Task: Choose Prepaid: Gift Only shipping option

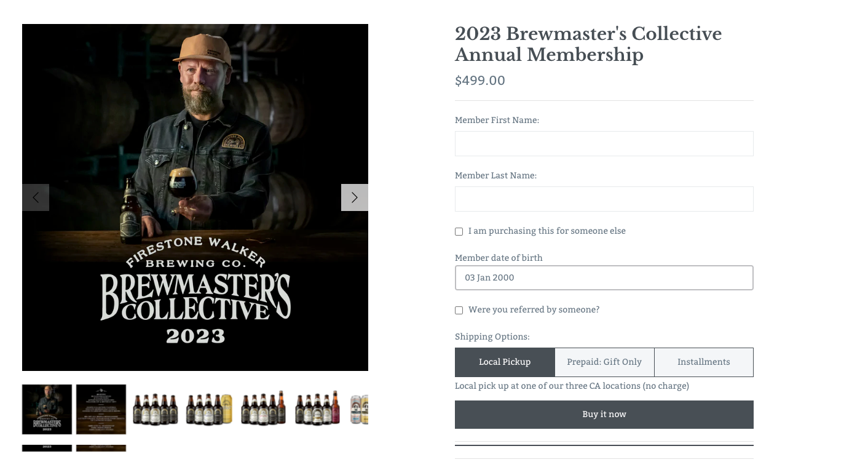Action: [x=604, y=362]
